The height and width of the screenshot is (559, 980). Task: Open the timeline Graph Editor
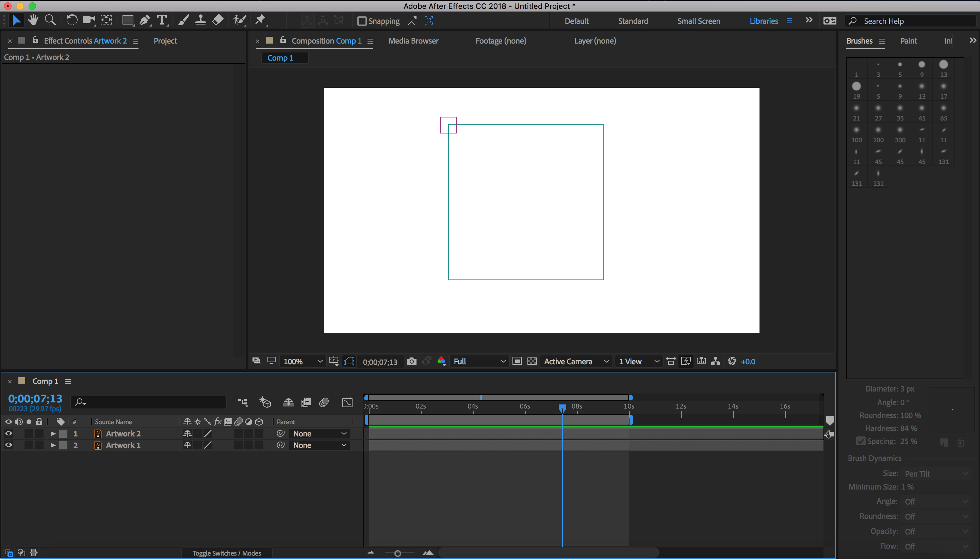347,402
